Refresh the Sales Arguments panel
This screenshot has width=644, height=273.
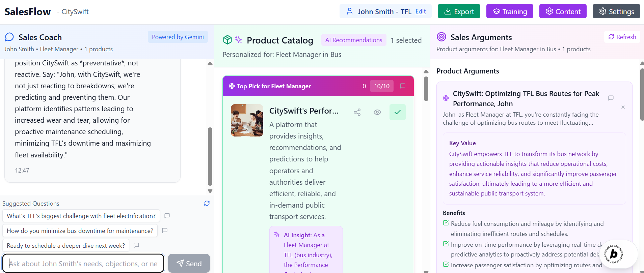pos(622,37)
